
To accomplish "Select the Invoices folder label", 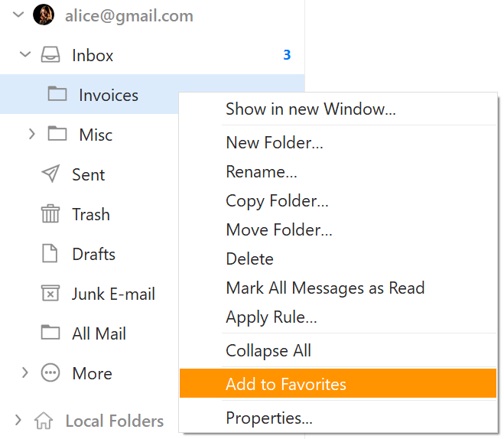I will coord(109,95).
